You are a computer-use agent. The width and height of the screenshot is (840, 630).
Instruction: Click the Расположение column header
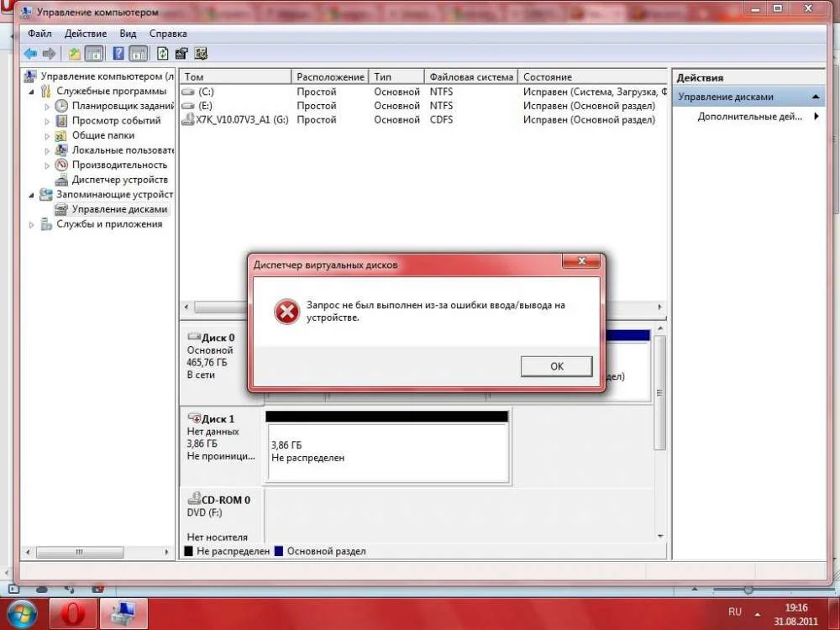(330, 77)
